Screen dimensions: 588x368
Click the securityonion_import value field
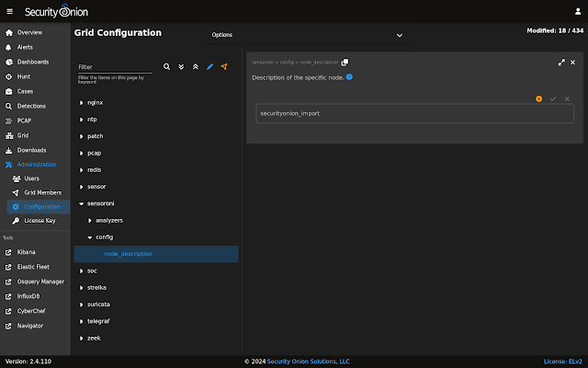click(x=414, y=113)
